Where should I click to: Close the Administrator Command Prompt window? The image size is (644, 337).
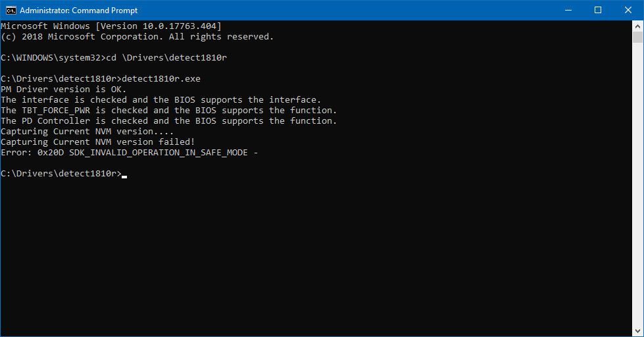pyautogui.click(x=628, y=10)
